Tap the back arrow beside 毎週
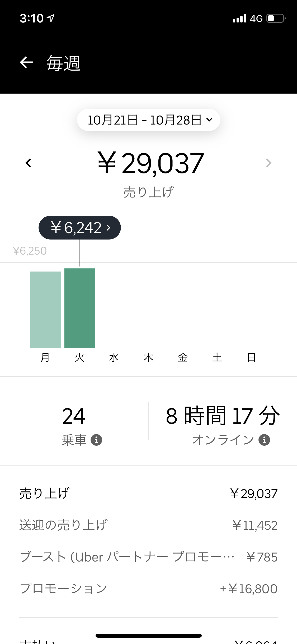Viewport: 297px width, 644px height. click(26, 63)
